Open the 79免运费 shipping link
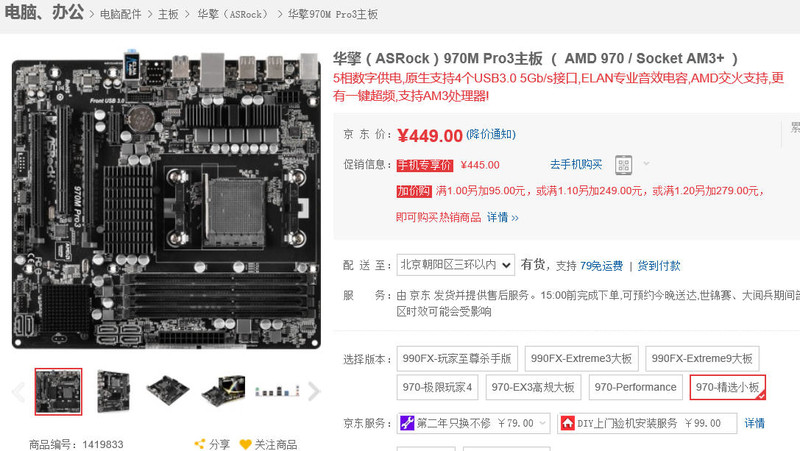This screenshot has width=800, height=451. [x=601, y=266]
